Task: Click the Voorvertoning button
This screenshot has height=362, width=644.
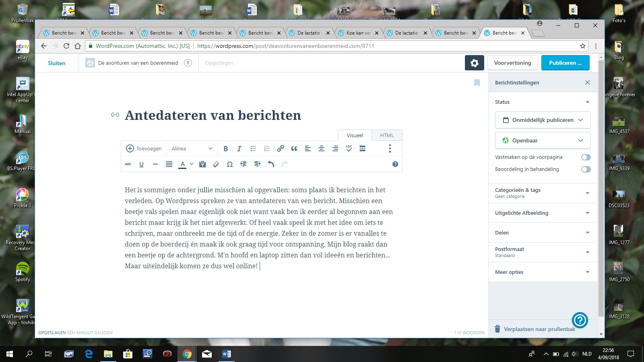Action: point(512,63)
